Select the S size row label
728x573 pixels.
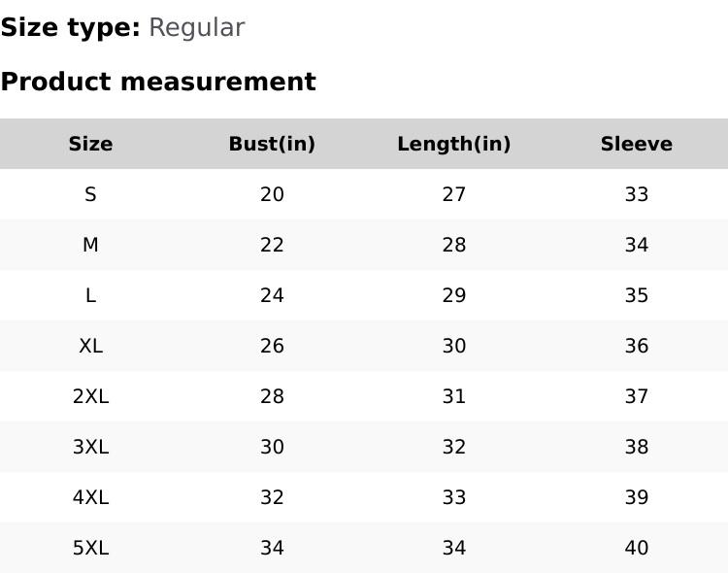(x=90, y=194)
